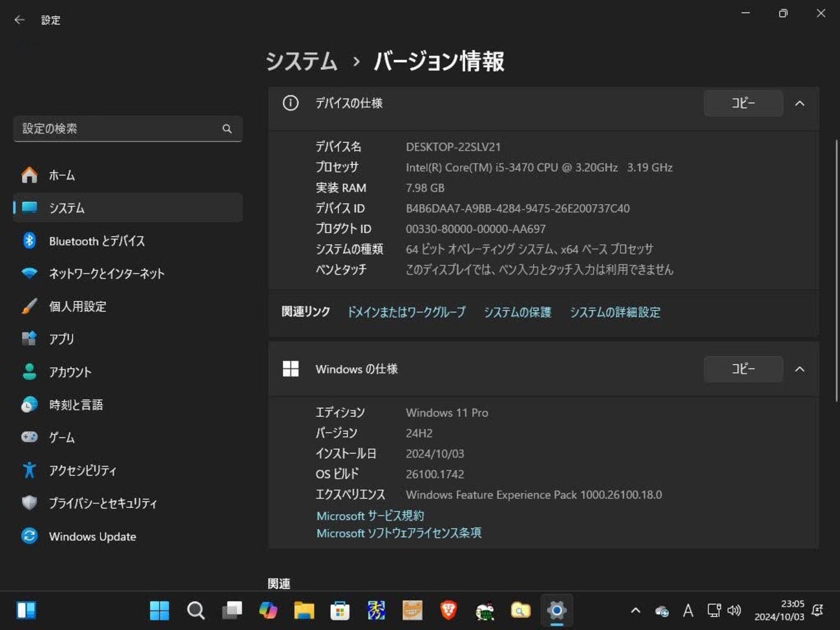Screen dimensions: 840x630
Task: Click the アカウント person icon
Action: pos(29,372)
